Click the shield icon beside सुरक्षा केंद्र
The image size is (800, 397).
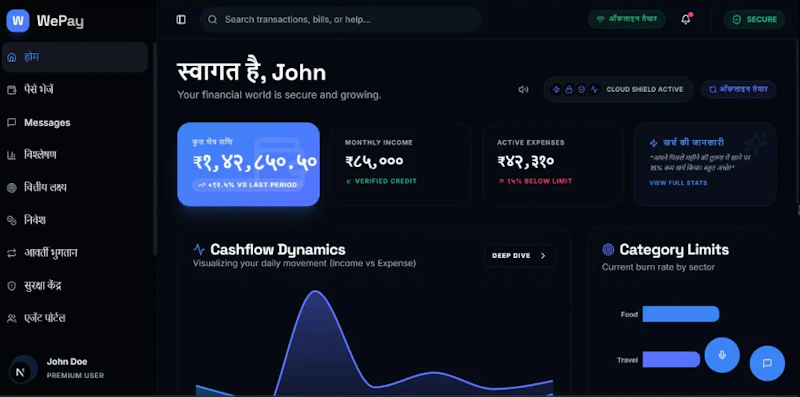(11, 286)
